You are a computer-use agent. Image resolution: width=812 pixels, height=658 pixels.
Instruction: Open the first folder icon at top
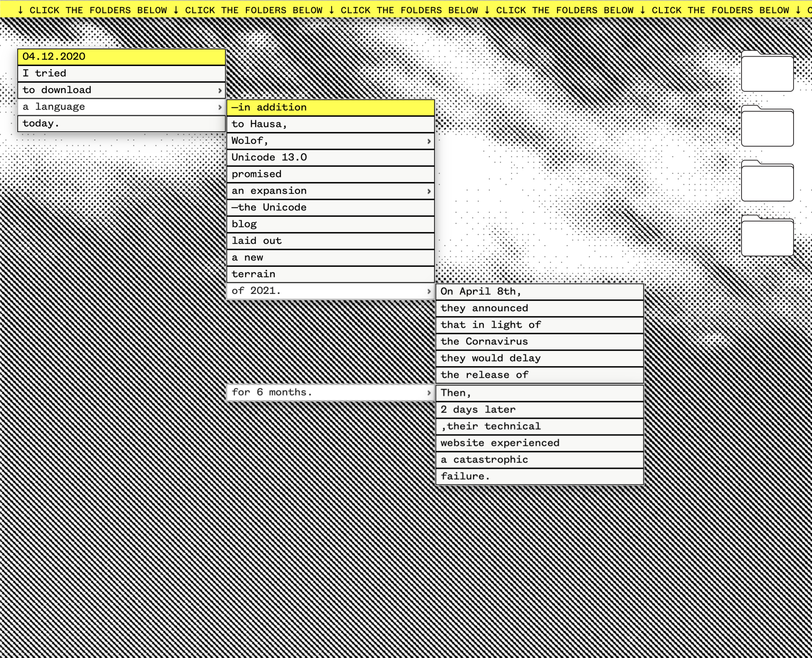(767, 72)
